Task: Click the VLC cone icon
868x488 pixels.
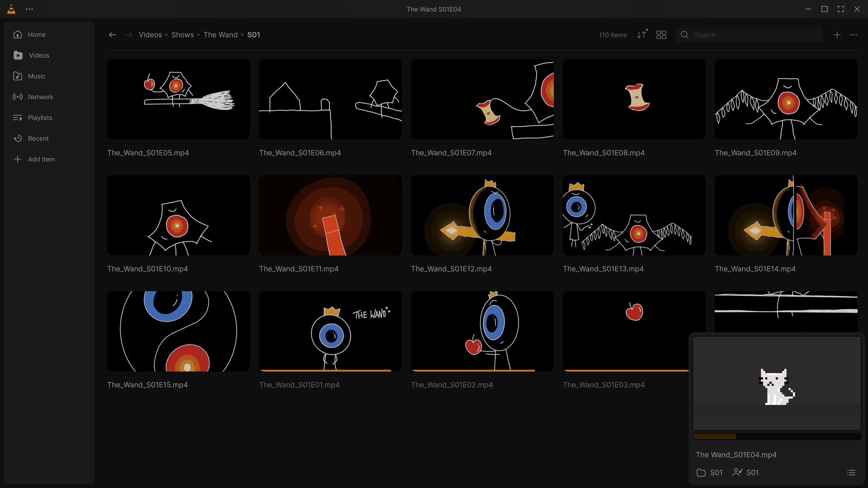Action: [11, 9]
